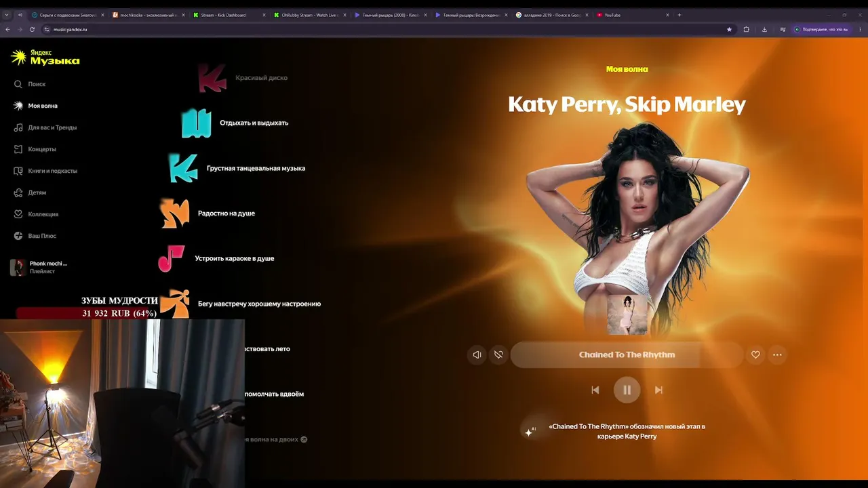Click the Ваш Плюс icon in sidebar

point(18,236)
